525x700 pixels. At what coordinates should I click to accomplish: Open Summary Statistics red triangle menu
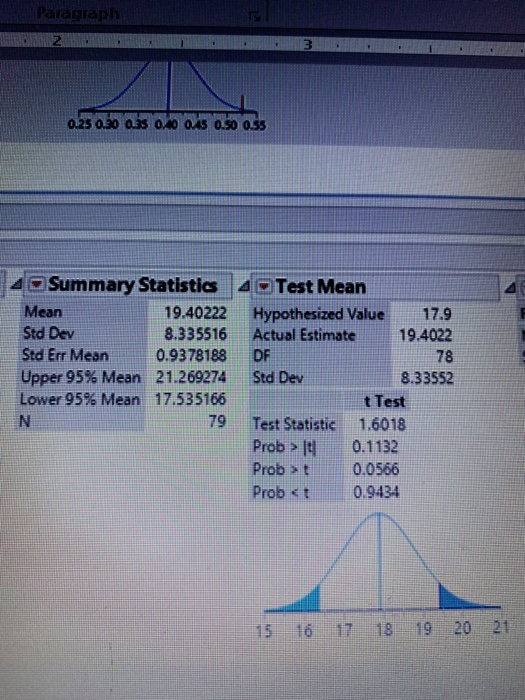(37, 284)
